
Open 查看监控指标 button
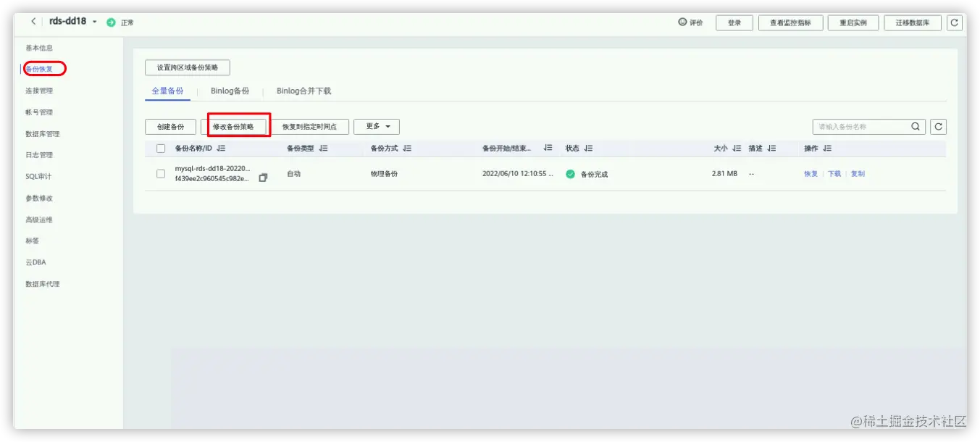(790, 23)
